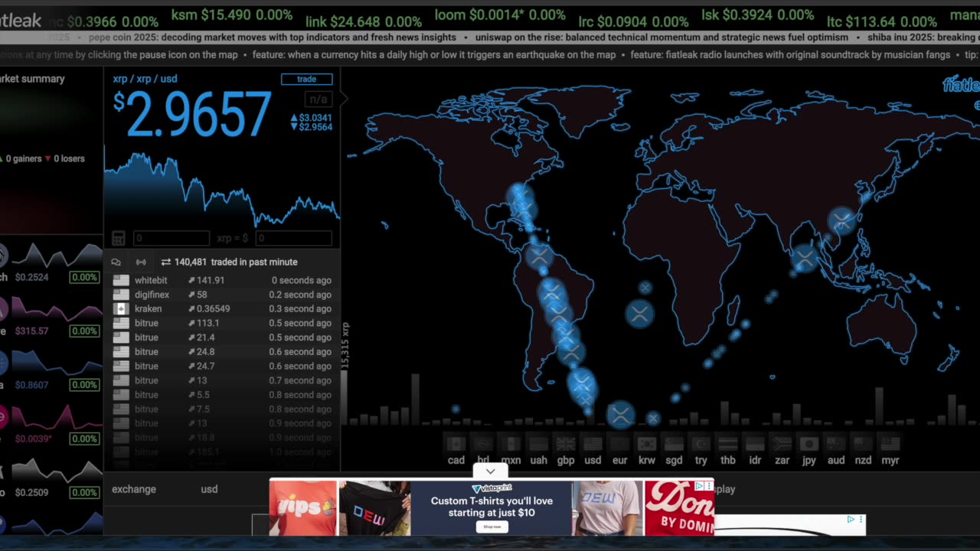
Task: Toggle the myr currency flag
Action: point(890,444)
